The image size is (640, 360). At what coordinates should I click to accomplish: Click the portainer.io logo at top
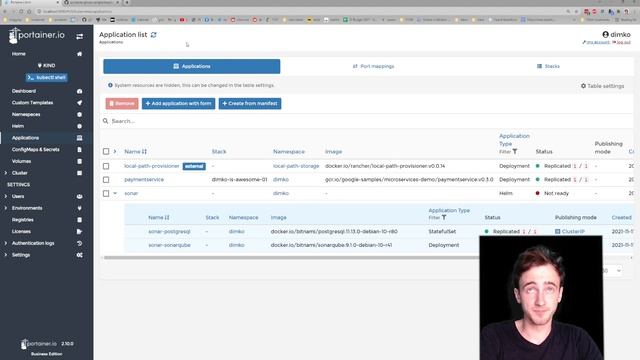point(37,36)
